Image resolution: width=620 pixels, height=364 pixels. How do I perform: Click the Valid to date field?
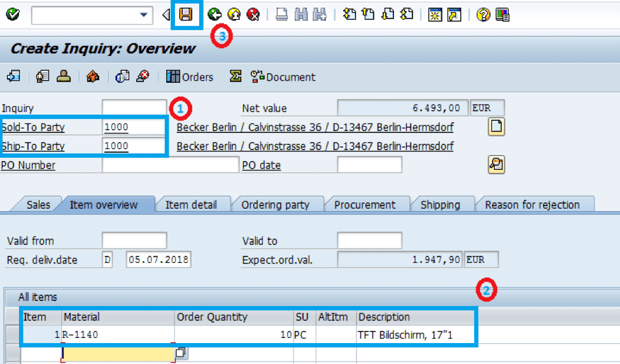pyautogui.click(x=369, y=241)
